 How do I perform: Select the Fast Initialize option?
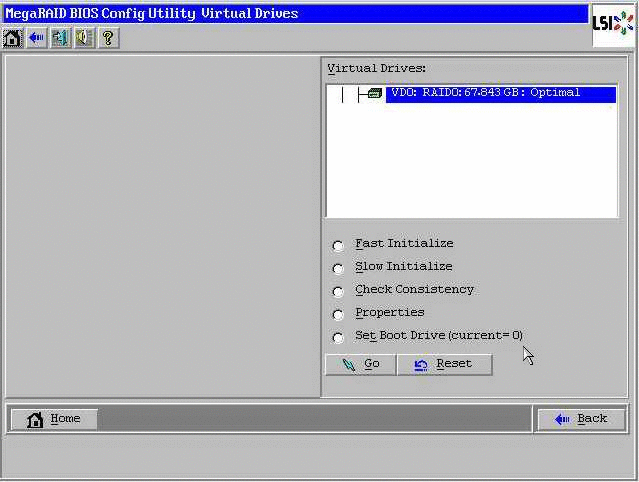coord(338,246)
